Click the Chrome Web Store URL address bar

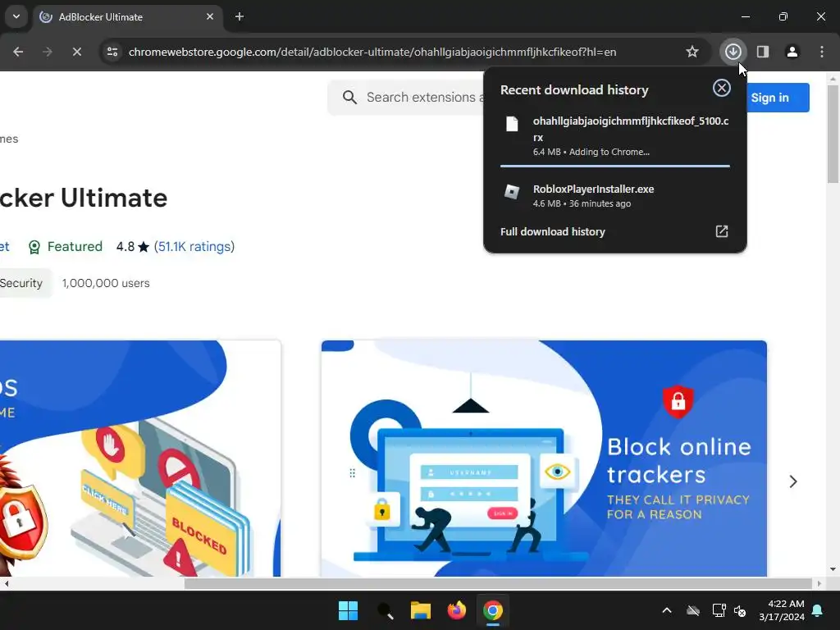(x=372, y=52)
